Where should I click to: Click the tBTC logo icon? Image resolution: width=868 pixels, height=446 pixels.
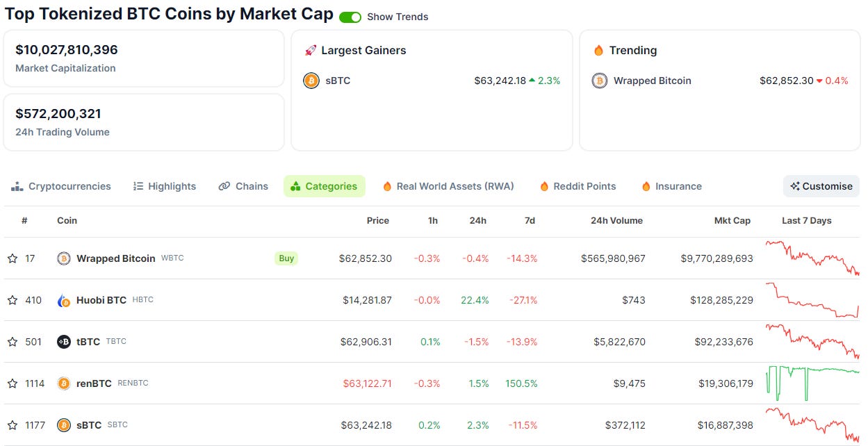point(64,342)
